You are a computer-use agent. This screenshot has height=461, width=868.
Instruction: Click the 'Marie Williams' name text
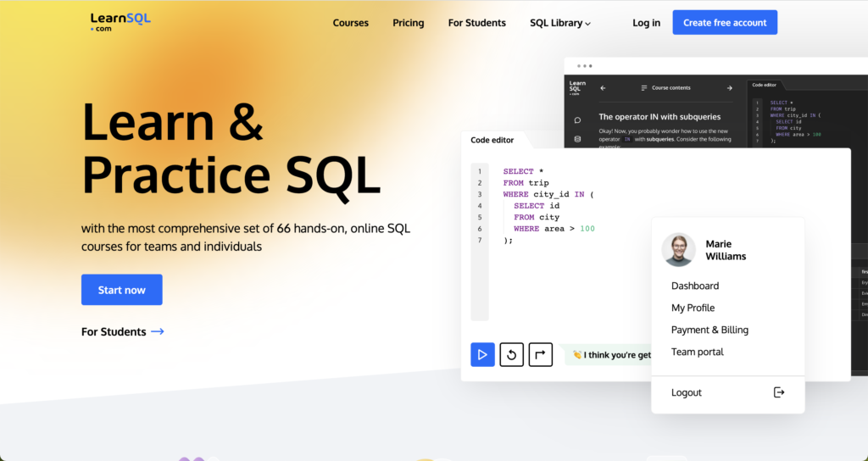click(726, 250)
